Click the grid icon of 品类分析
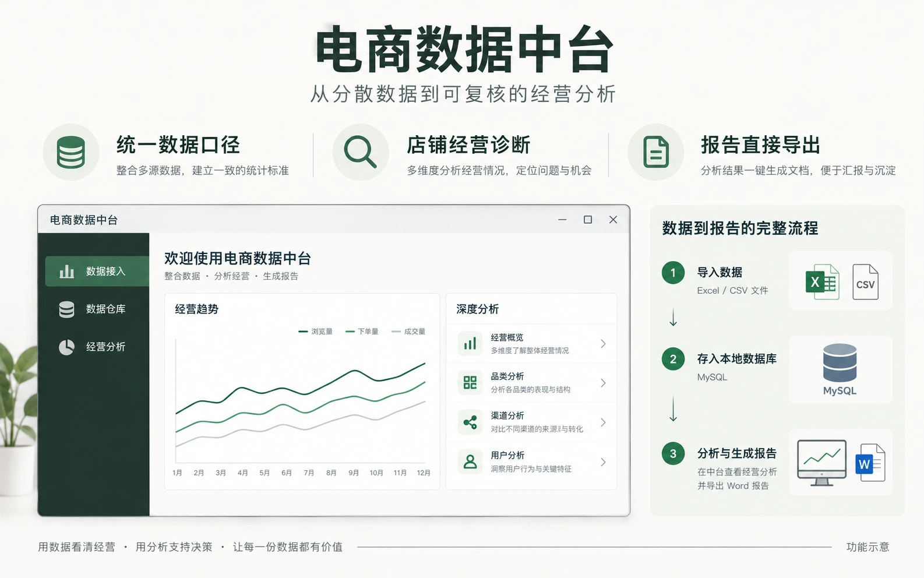The image size is (924, 578). tap(470, 383)
